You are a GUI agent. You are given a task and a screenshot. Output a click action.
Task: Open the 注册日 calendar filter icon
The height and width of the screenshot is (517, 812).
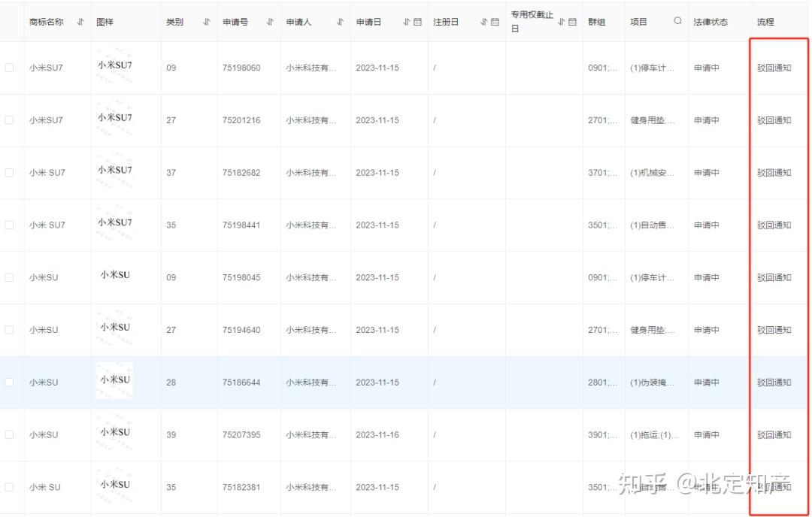click(495, 22)
